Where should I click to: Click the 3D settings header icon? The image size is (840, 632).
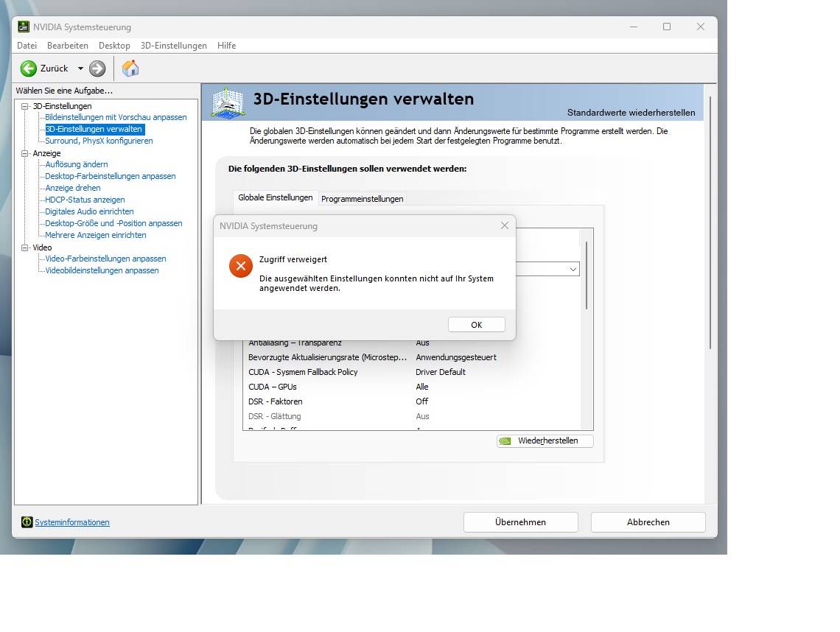pyautogui.click(x=228, y=103)
